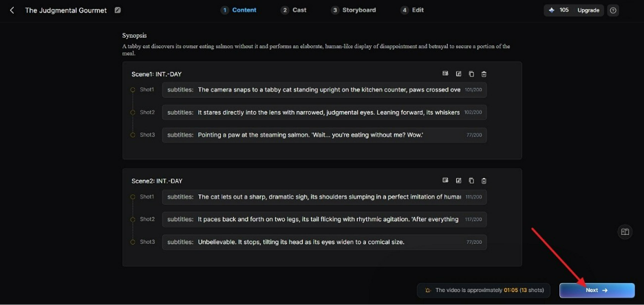Click the 01:05 video duration text
The width and height of the screenshot is (644, 305).
click(x=511, y=291)
